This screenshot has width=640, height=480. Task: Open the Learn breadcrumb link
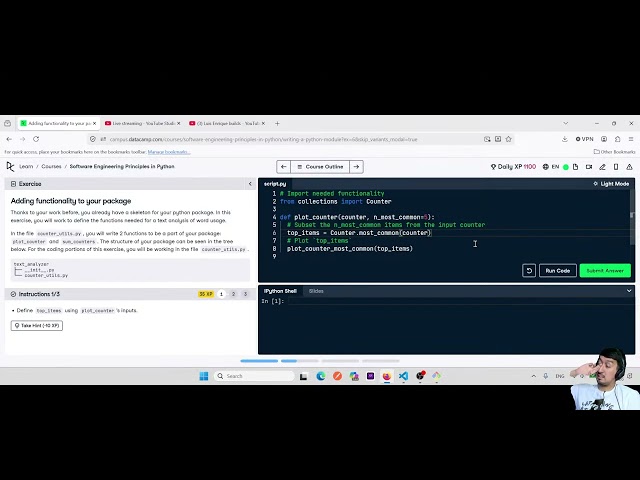pos(26,167)
